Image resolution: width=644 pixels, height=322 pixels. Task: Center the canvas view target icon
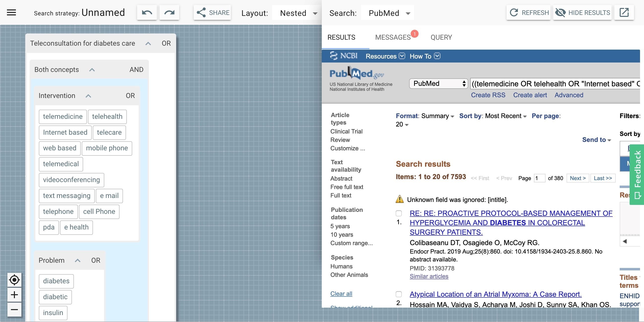click(x=14, y=280)
